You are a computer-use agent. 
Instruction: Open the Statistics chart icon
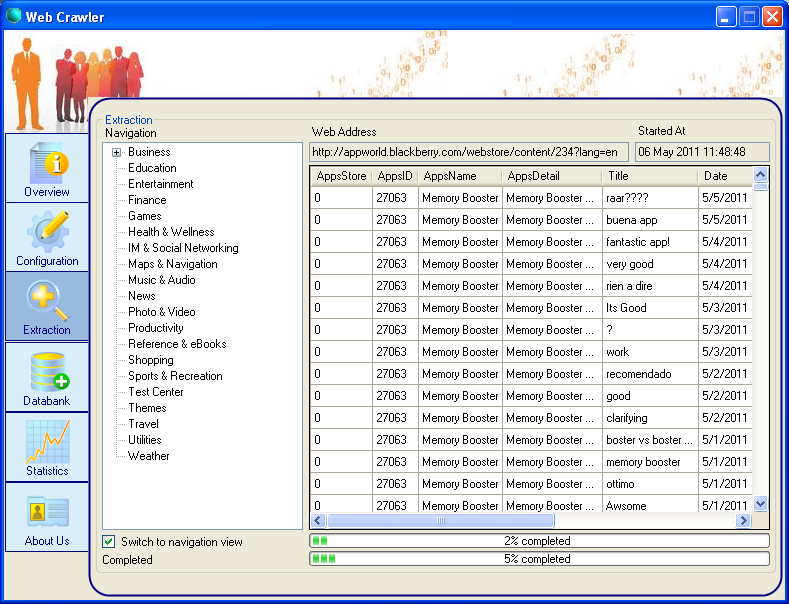[x=48, y=441]
